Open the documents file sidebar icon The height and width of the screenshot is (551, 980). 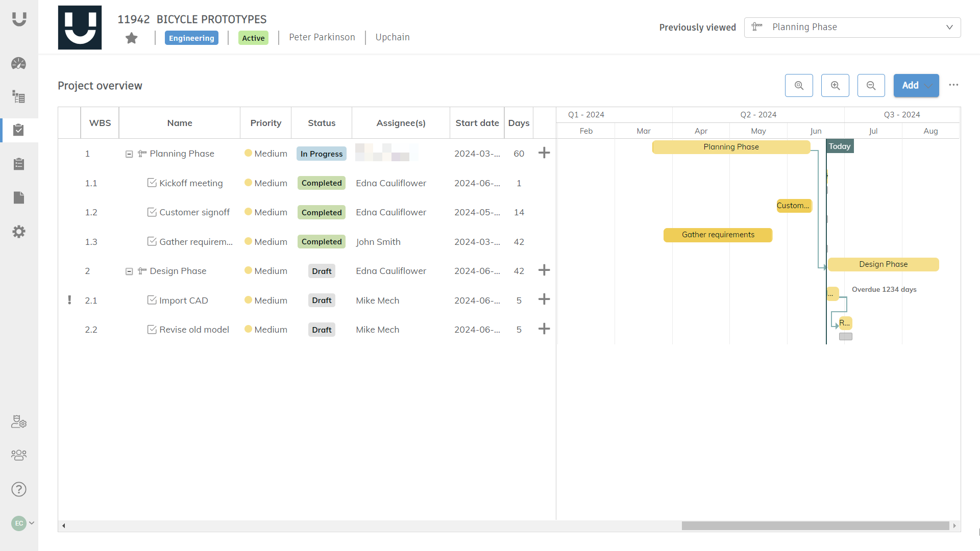tap(19, 197)
